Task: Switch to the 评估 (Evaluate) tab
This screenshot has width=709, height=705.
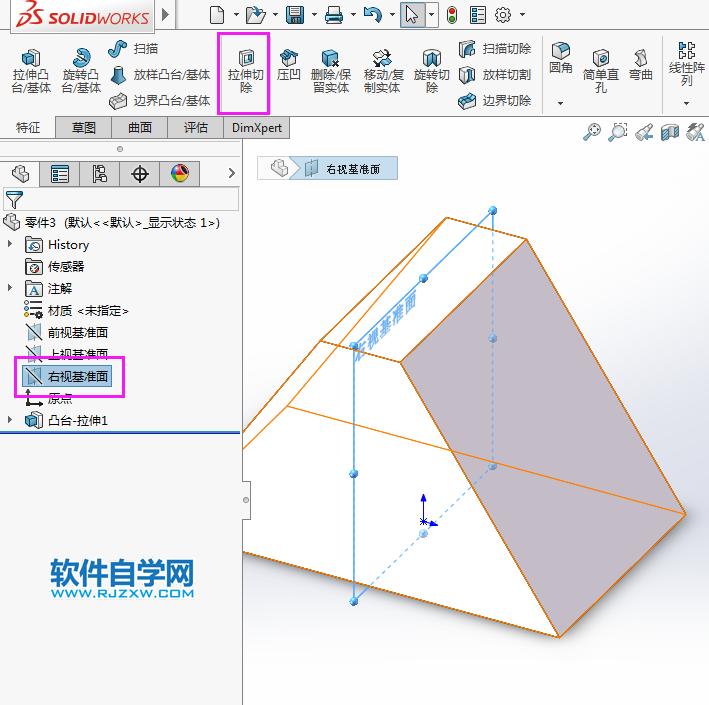Action: pyautogui.click(x=195, y=128)
